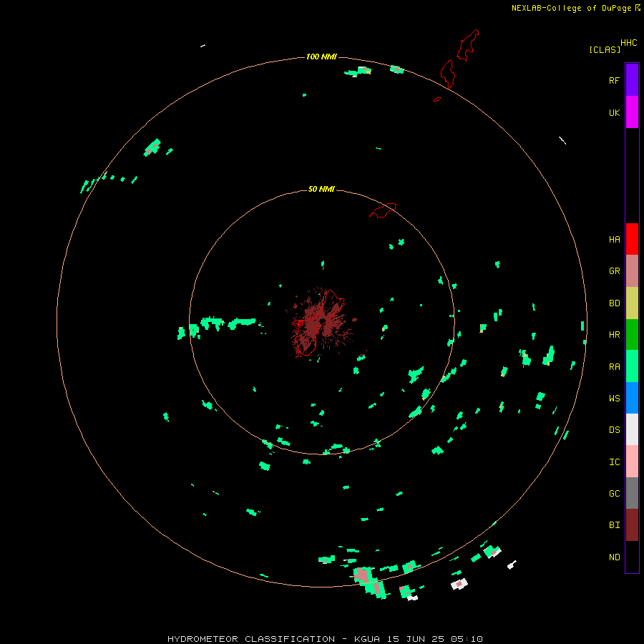Click the RA legend label
644x644 pixels.
(x=614, y=366)
